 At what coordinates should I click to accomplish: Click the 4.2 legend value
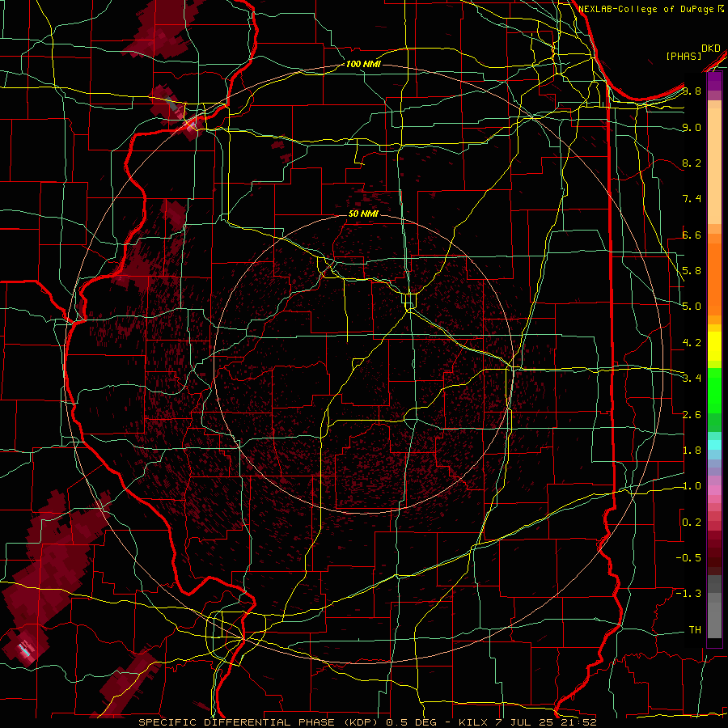pyautogui.click(x=692, y=343)
